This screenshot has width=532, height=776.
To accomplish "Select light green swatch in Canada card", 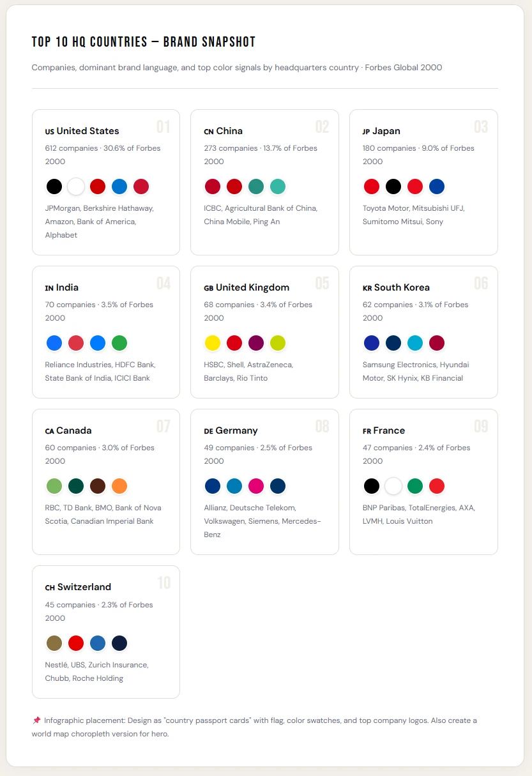I will [54, 486].
